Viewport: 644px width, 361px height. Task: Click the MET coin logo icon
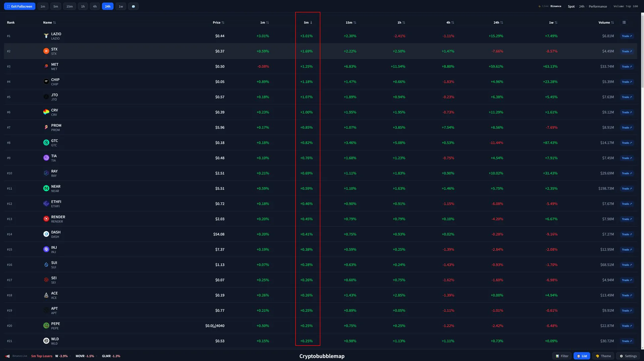(46, 66)
